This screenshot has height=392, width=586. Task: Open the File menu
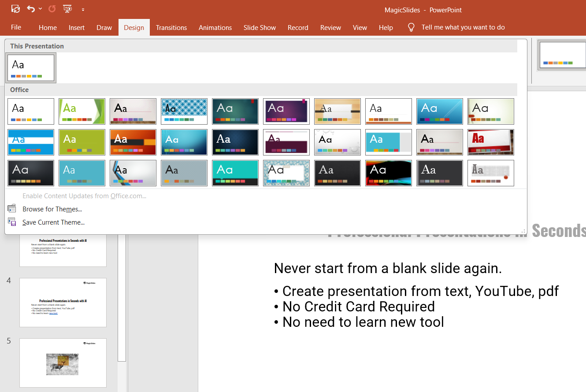(16, 27)
